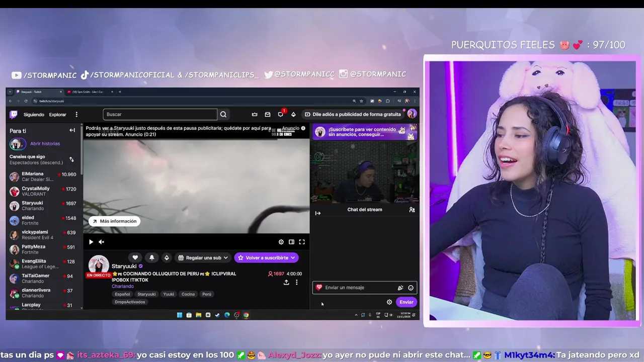Reload the browser page
This screenshot has width=644, height=362.
click(26, 101)
